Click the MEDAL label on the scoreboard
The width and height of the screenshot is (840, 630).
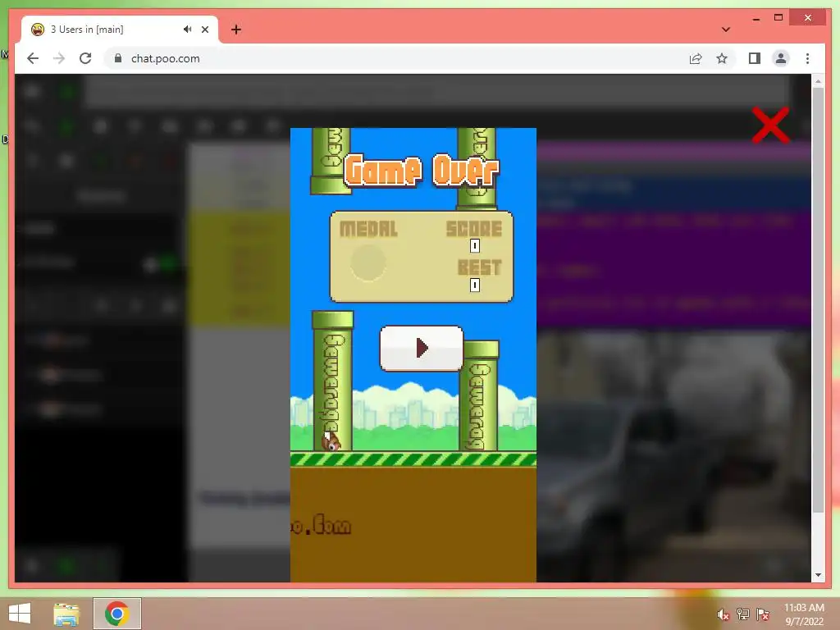(368, 229)
